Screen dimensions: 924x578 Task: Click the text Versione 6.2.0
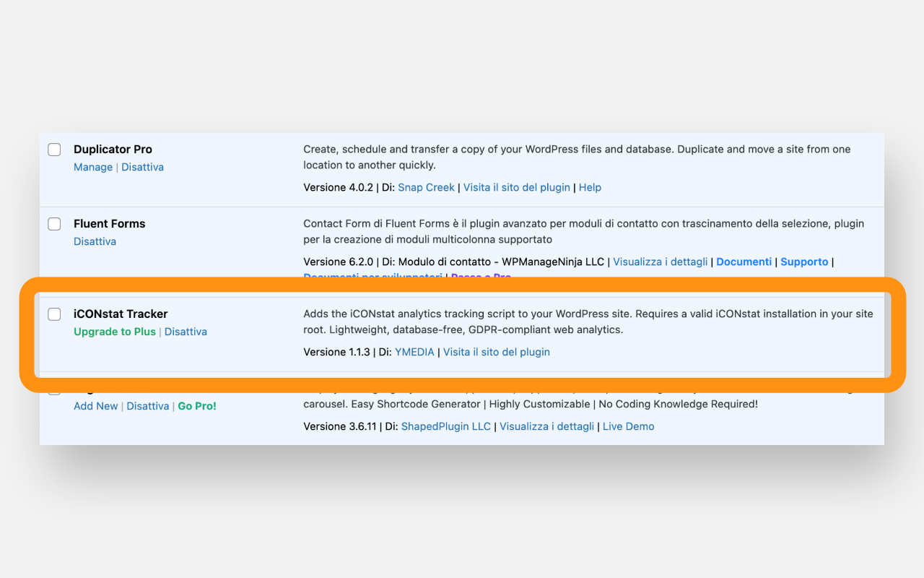click(x=339, y=262)
